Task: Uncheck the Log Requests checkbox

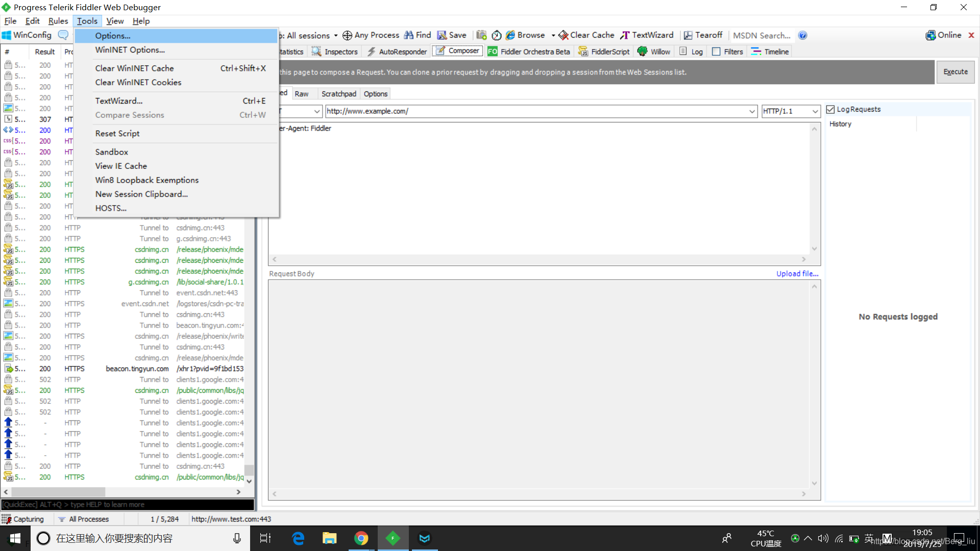Action: click(830, 109)
